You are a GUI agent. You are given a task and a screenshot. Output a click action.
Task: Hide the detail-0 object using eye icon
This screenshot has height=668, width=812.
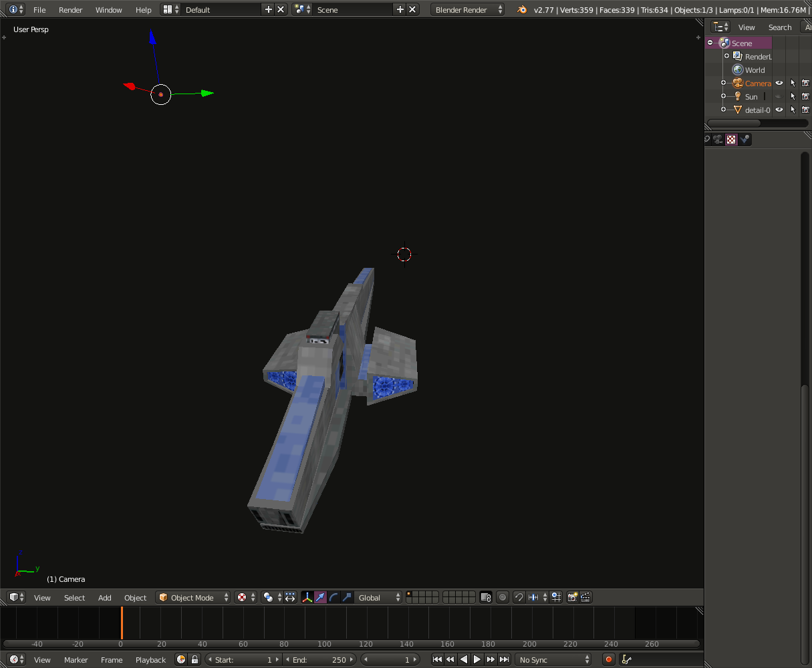point(779,110)
